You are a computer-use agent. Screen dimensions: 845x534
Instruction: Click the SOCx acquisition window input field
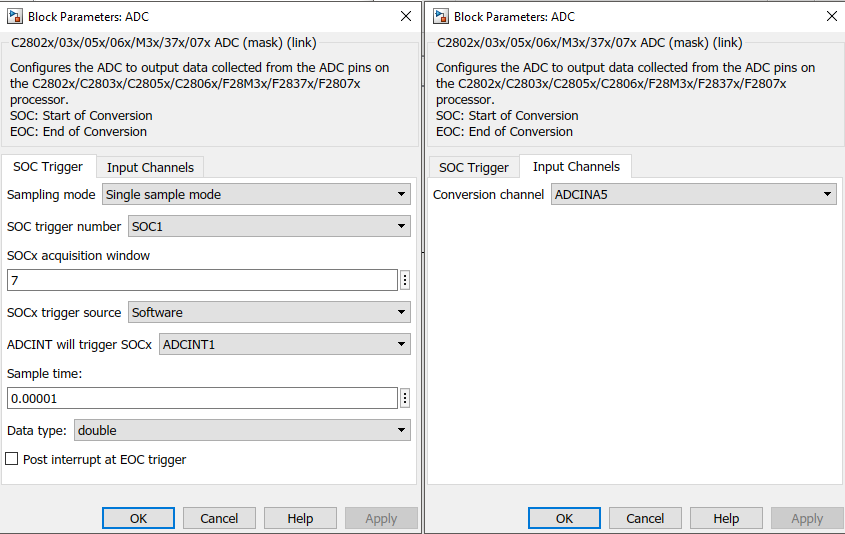point(202,280)
